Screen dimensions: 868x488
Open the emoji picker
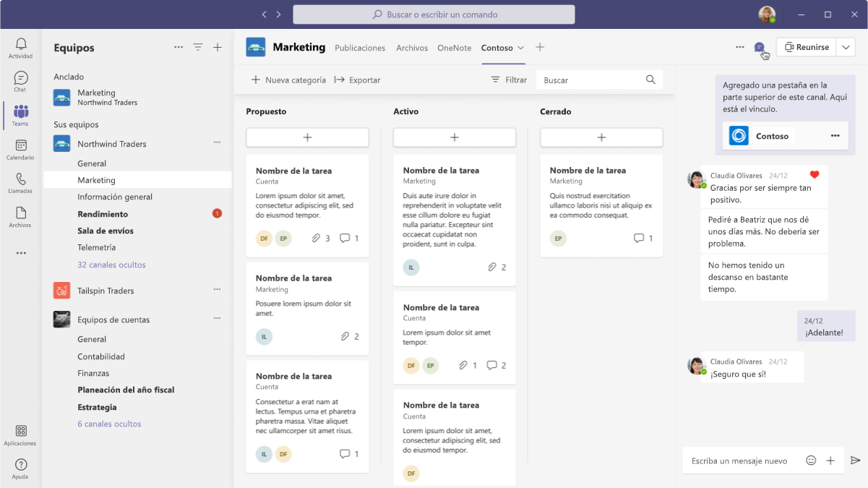coord(811,461)
